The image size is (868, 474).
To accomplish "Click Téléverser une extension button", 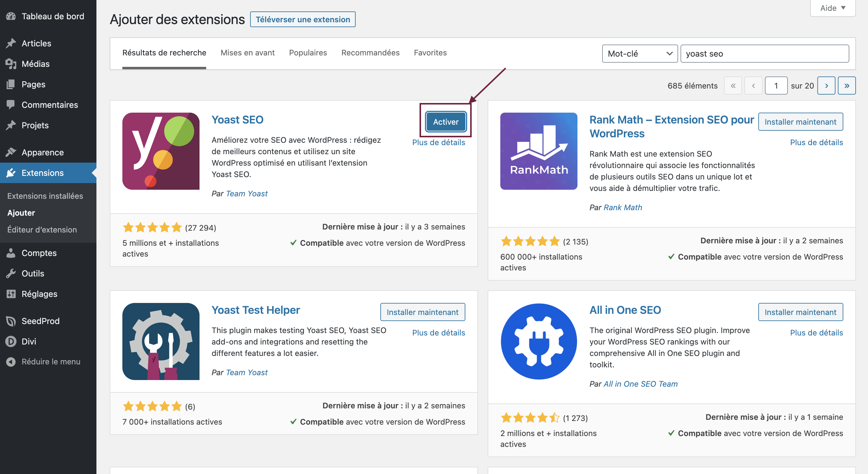I will (303, 20).
